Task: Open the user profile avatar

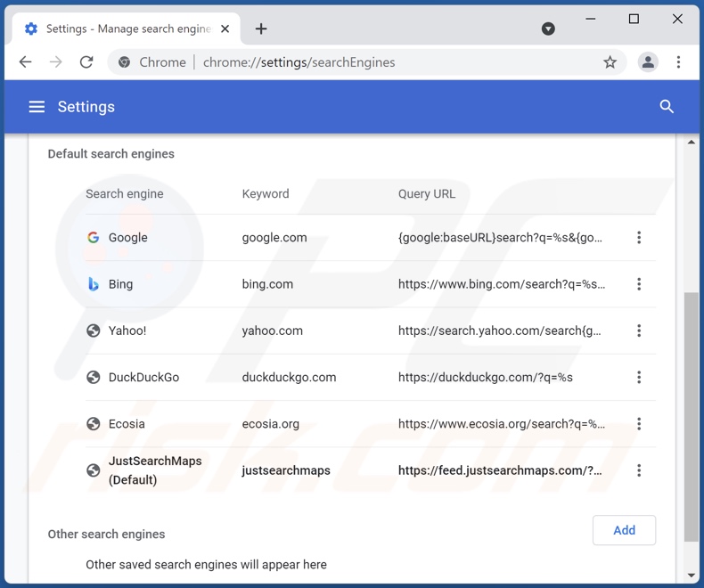Action: tap(648, 62)
